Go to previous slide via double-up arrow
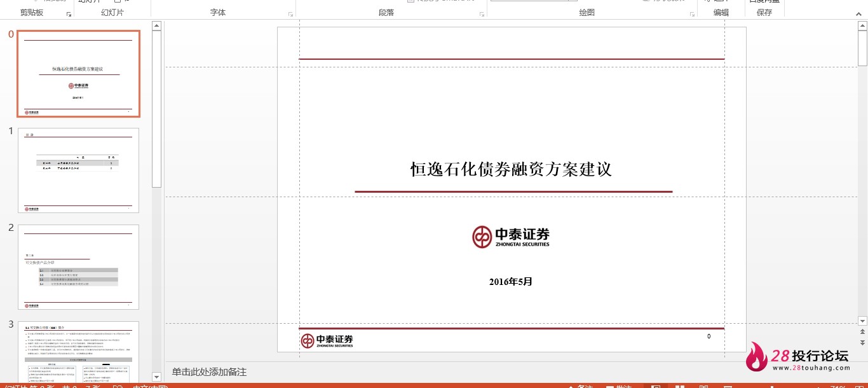Image resolution: width=868 pixels, height=388 pixels. coord(862,331)
